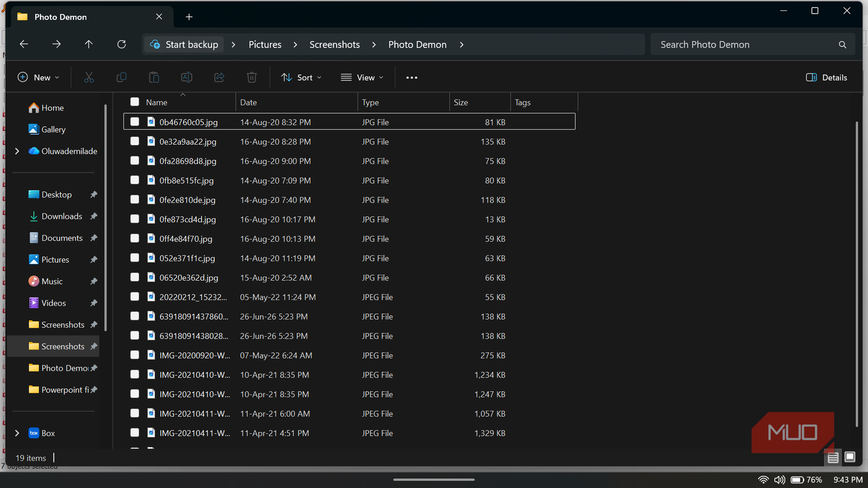Image resolution: width=868 pixels, height=488 pixels.
Task: Sort by the Name column header
Action: (157, 103)
